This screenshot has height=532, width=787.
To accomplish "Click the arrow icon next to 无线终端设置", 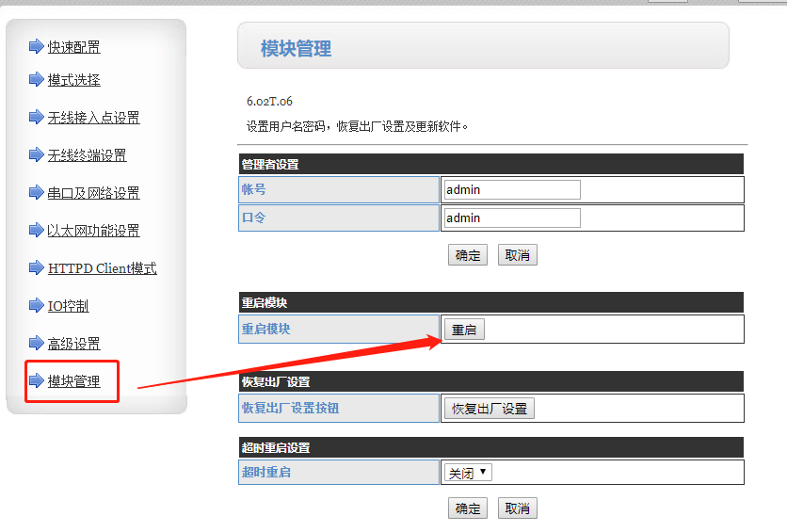I will [37, 155].
